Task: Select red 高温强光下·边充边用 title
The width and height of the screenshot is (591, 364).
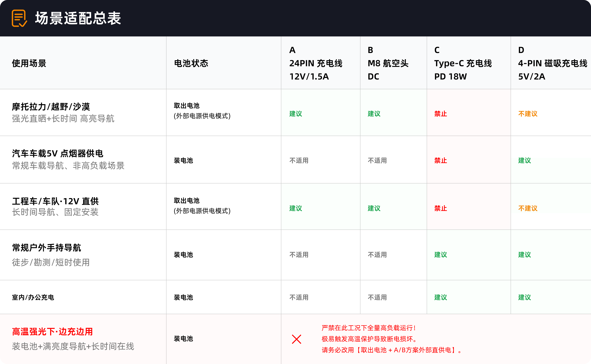Action: click(52, 332)
